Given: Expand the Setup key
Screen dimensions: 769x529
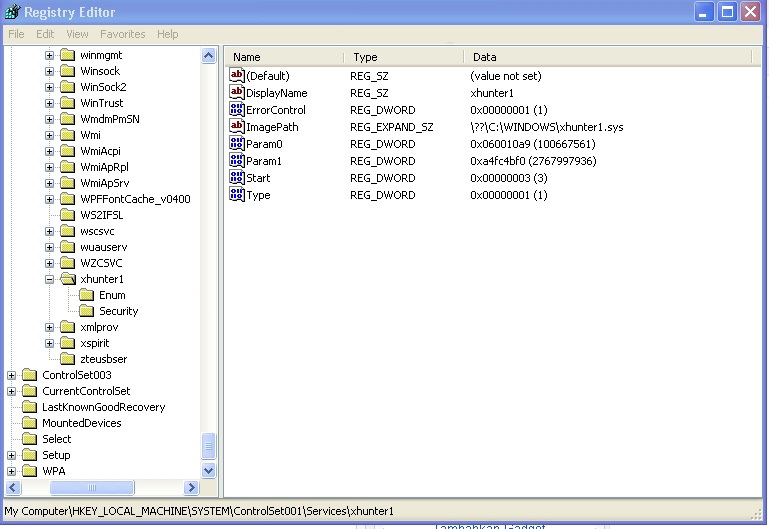Looking at the screenshot, I should [x=11, y=455].
